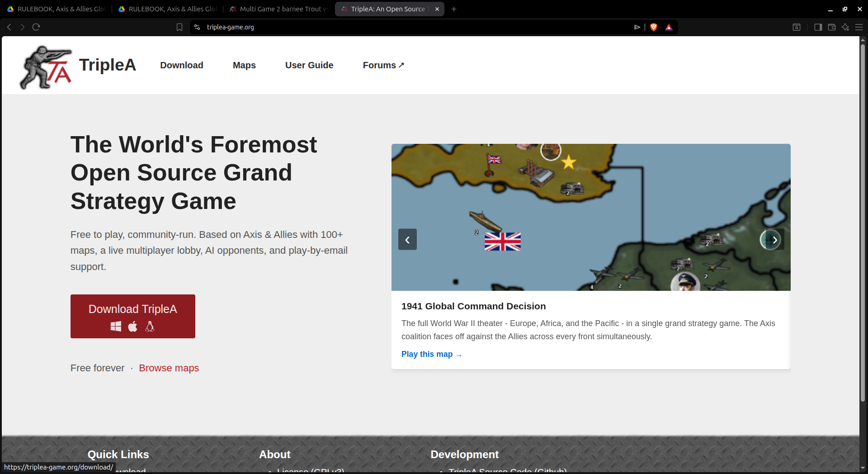Click Play this map link
This screenshot has width=868, height=474.
pyautogui.click(x=431, y=354)
